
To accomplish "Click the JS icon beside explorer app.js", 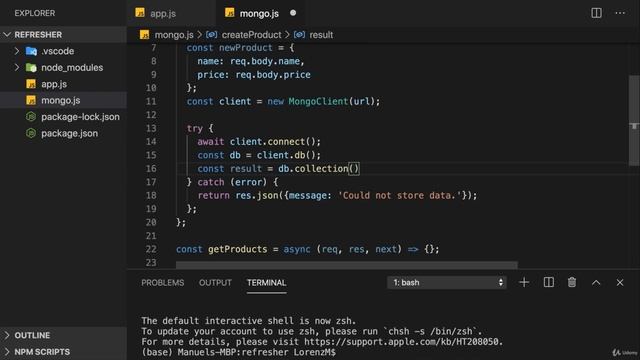I will point(31,84).
